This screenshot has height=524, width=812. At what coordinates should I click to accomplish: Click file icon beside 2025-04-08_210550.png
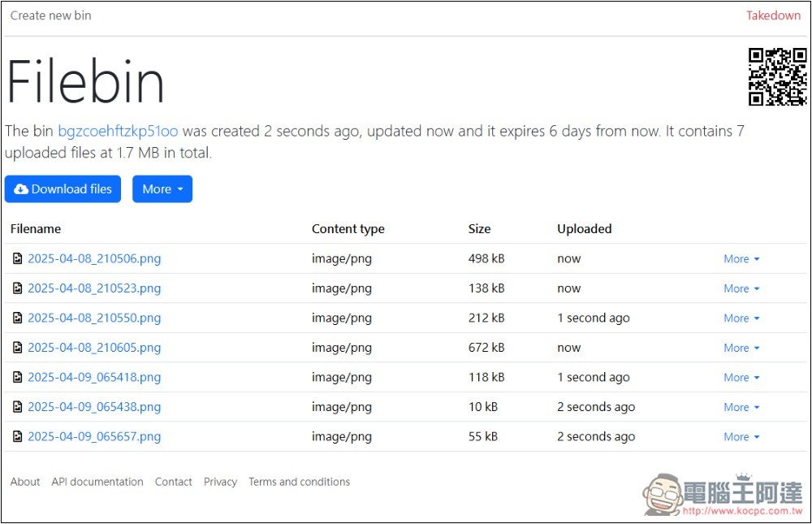(17, 318)
